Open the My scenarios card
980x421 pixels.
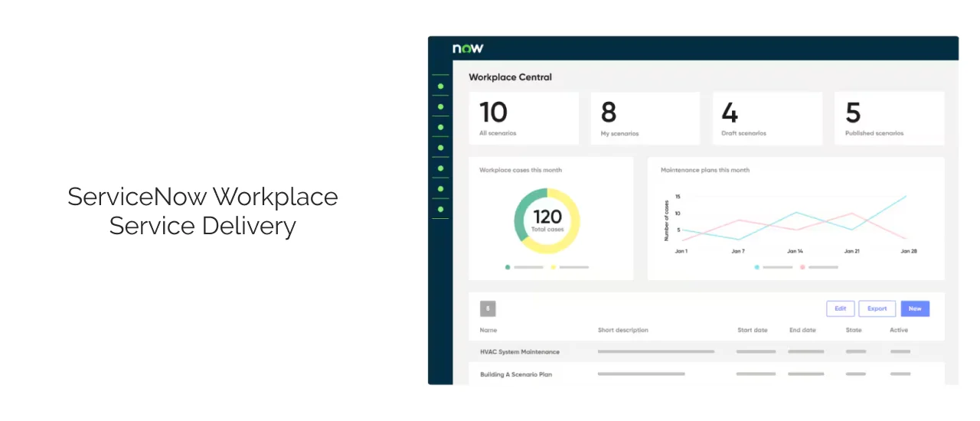645,118
